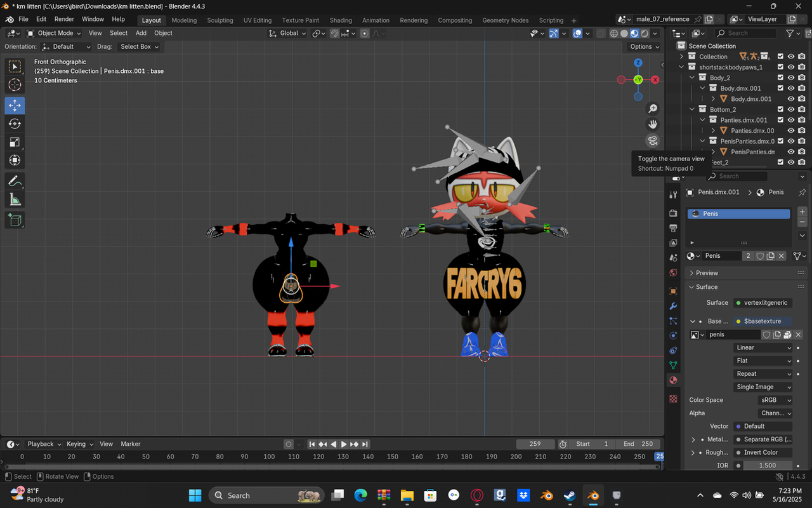Switch viewport to rendered shading

[645, 33]
